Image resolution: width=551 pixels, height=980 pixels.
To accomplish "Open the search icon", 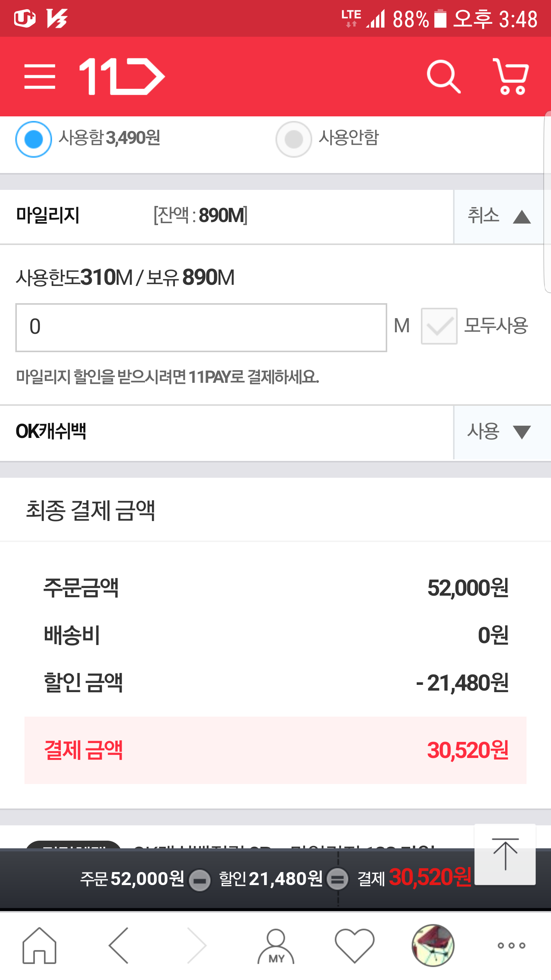I will pyautogui.click(x=443, y=77).
